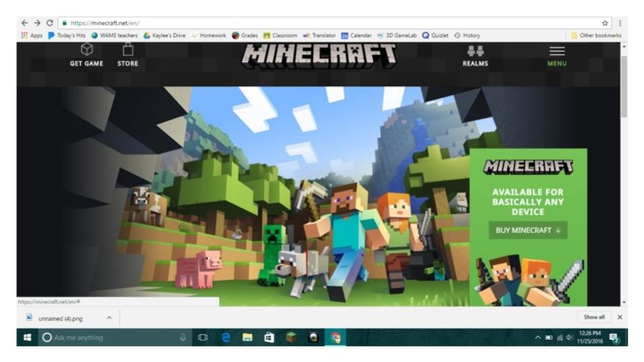Close the downloads bar
This screenshot has height=362, width=644.
pos(620,317)
